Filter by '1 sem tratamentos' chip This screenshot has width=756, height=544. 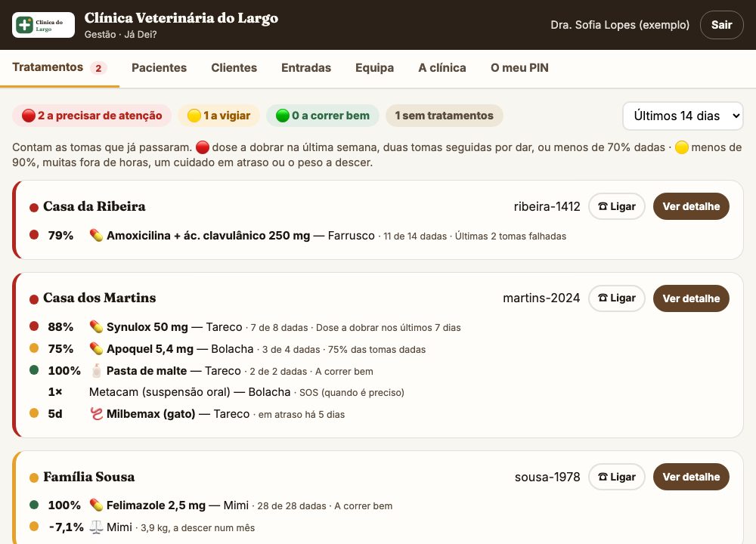pyautogui.click(x=444, y=116)
